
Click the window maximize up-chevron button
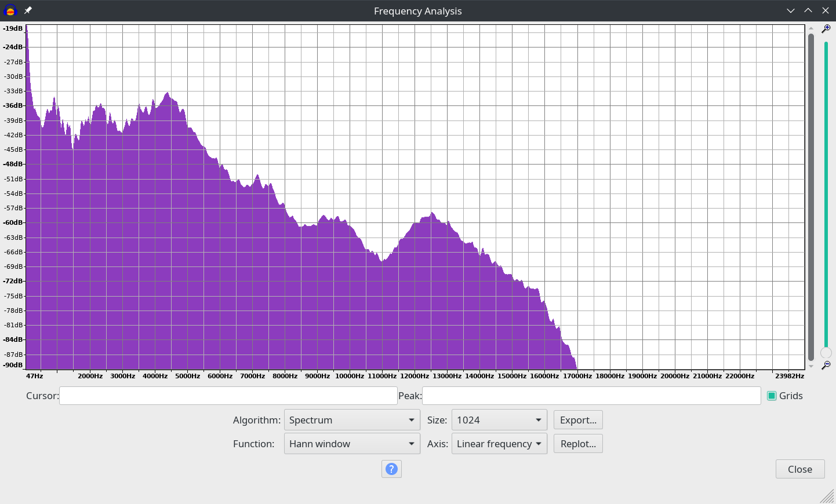coord(808,10)
